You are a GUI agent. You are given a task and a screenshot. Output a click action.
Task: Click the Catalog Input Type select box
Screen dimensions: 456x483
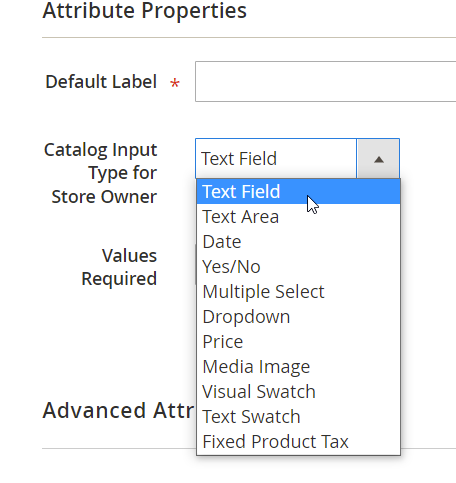click(x=297, y=159)
